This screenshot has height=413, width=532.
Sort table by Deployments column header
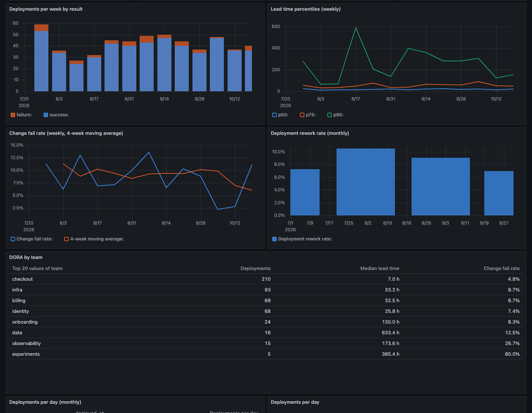pos(255,268)
